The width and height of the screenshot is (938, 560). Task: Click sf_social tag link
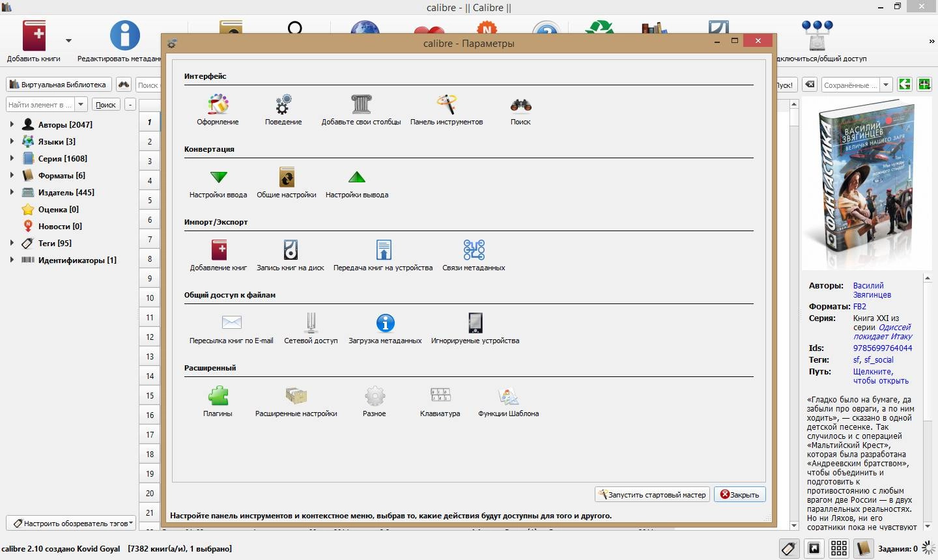click(879, 359)
